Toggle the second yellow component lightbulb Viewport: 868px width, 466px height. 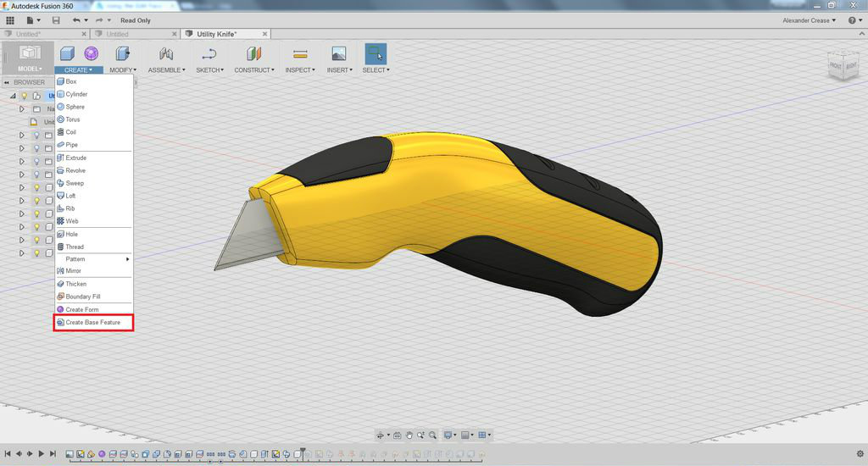pos(36,201)
